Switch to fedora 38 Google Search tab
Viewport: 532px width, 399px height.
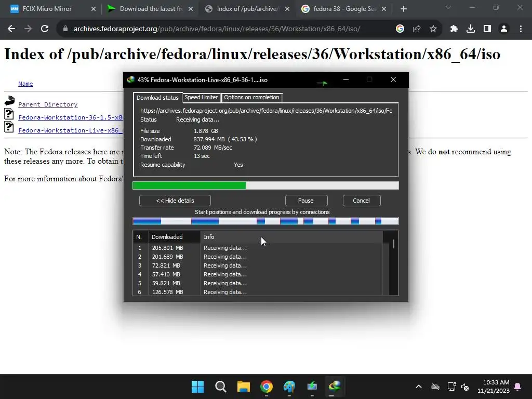click(x=344, y=9)
